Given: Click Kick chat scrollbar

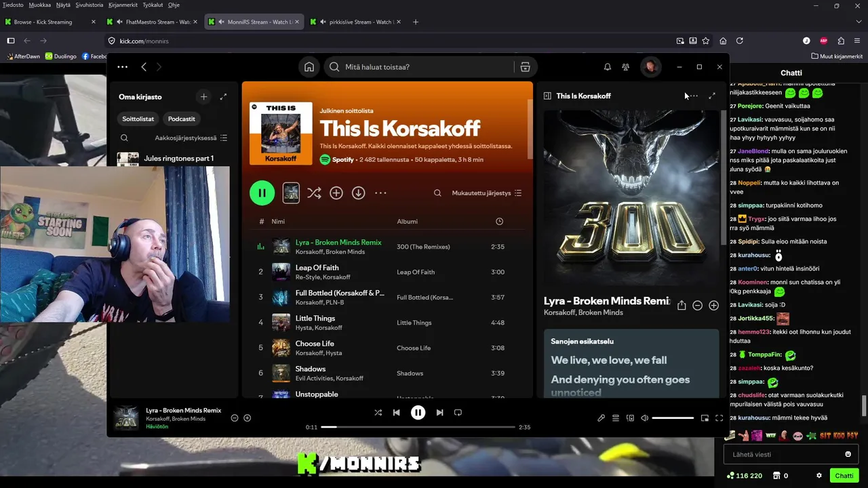Looking at the screenshot, I should (x=863, y=405).
